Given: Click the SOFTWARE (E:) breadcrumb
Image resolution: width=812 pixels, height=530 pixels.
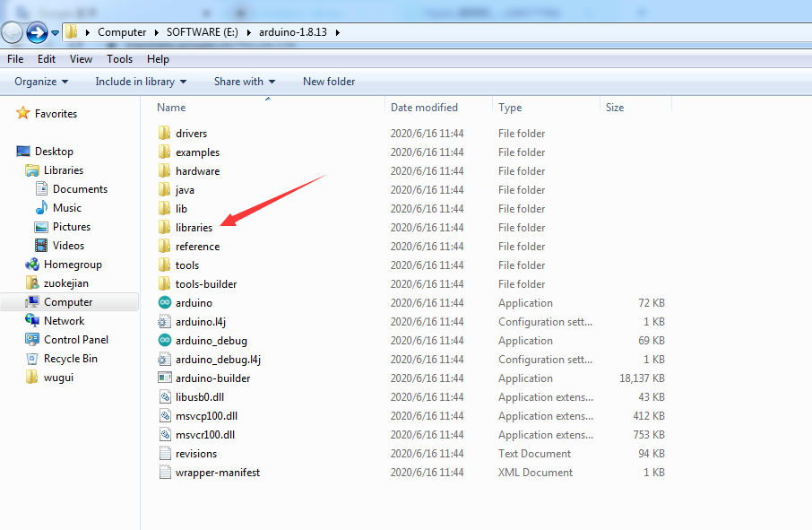Looking at the screenshot, I should [x=202, y=32].
